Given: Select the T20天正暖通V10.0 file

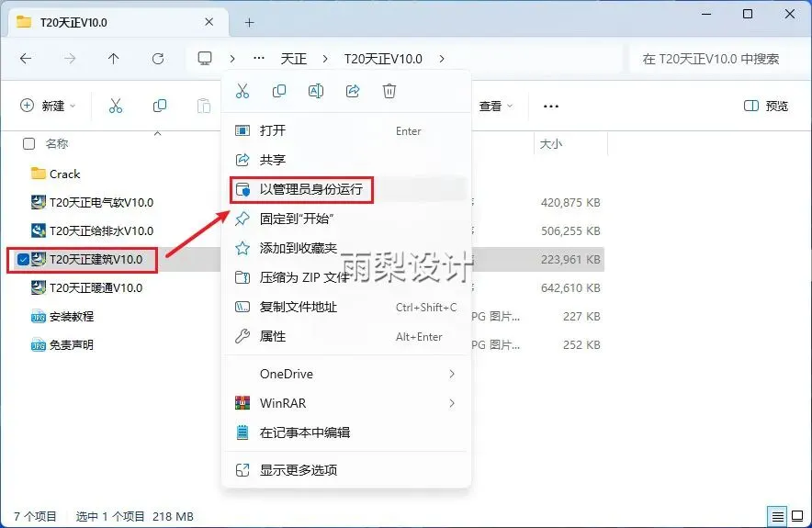Looking at the screenshot, I should point(87,287).
